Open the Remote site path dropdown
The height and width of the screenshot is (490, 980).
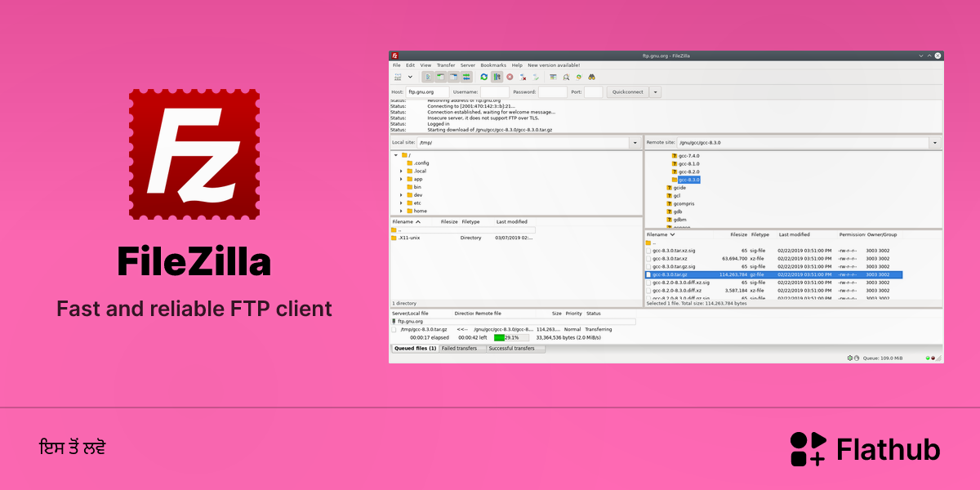pos(935,143)
